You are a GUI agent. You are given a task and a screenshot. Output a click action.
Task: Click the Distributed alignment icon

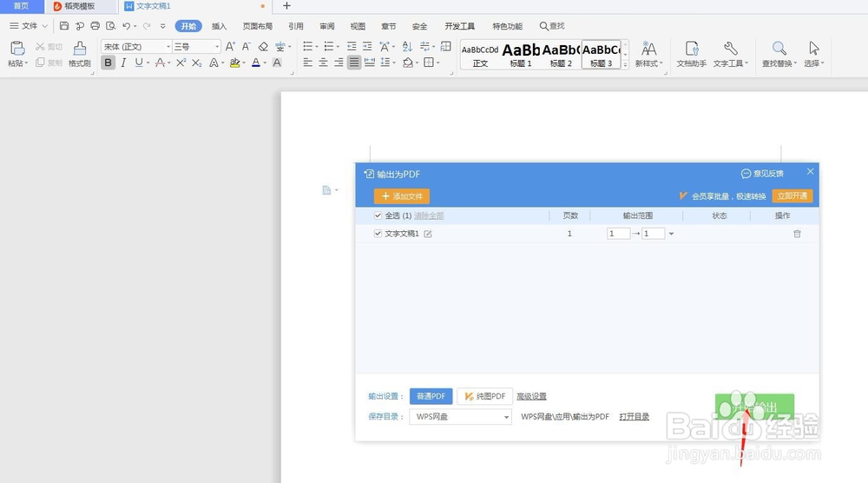point(370,63)
